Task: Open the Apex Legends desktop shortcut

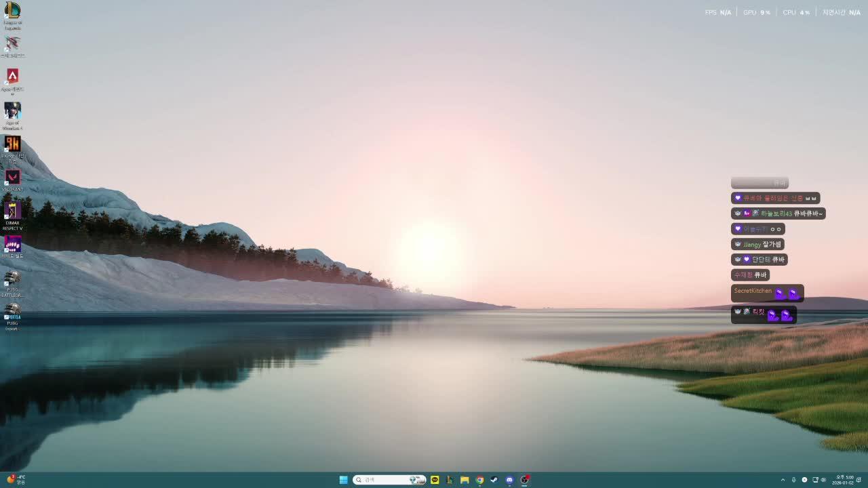Action: tap(12, 76)
